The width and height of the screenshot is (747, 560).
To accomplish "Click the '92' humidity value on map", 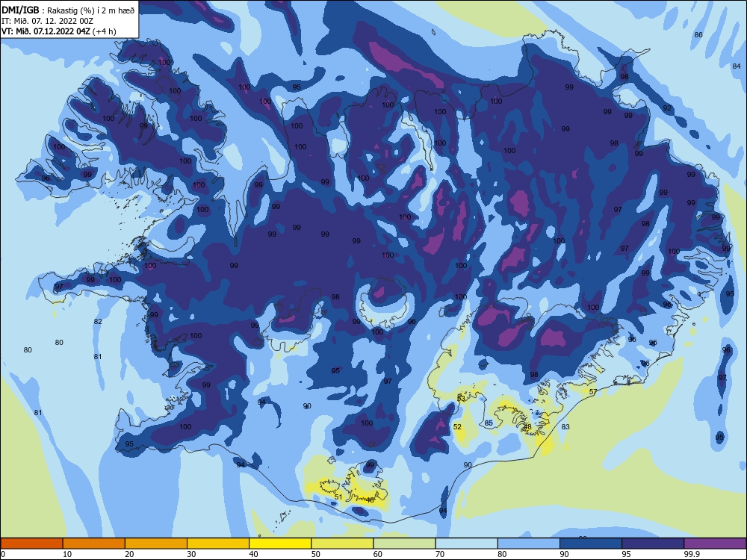I will [x=667, y=108].
